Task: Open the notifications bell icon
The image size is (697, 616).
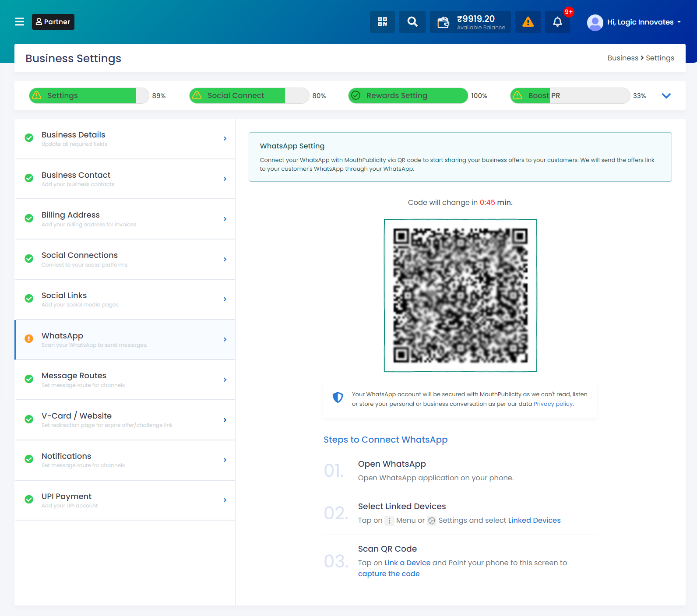Action: pyautogui.click(x=557, y=21)
